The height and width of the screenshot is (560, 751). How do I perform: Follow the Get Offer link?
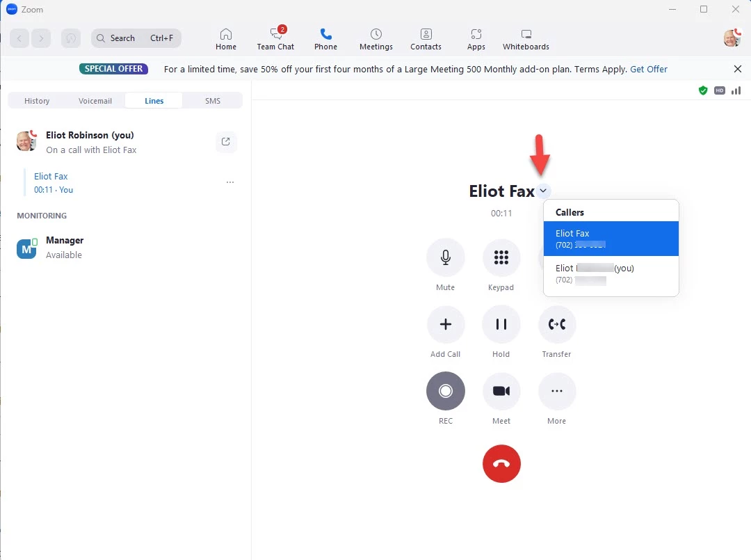pos(649,69)
